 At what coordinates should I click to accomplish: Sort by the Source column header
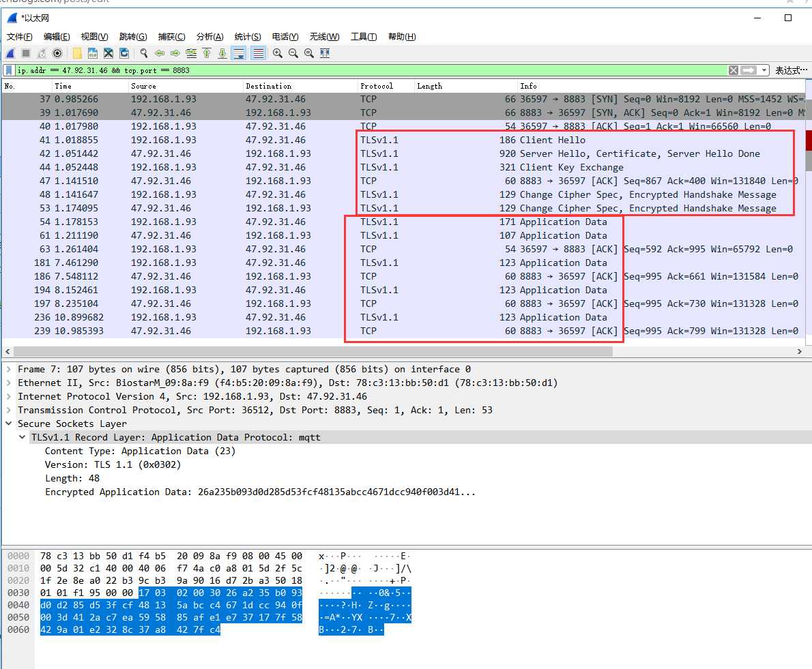[186, 86]
